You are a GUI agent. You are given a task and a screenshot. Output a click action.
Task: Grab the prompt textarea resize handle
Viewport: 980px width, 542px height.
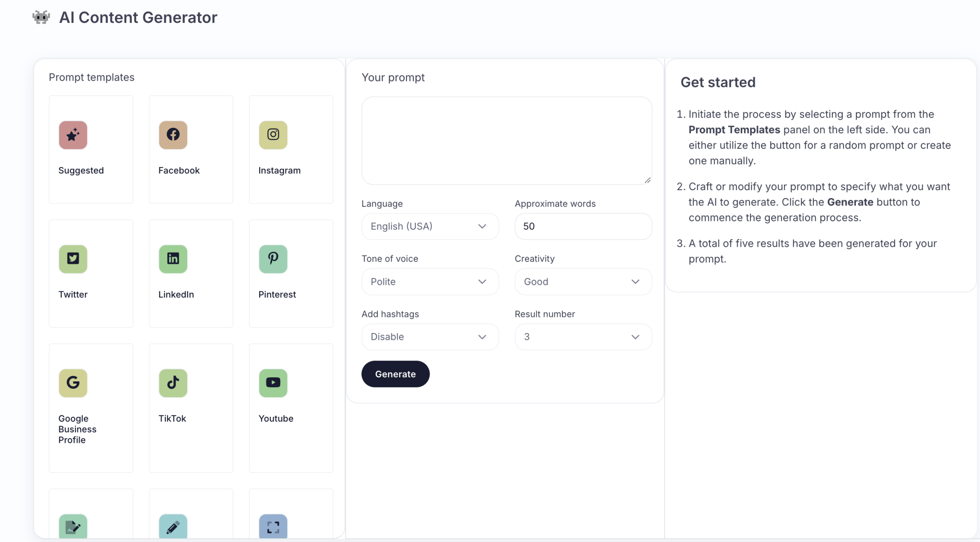tap(647, 180)
